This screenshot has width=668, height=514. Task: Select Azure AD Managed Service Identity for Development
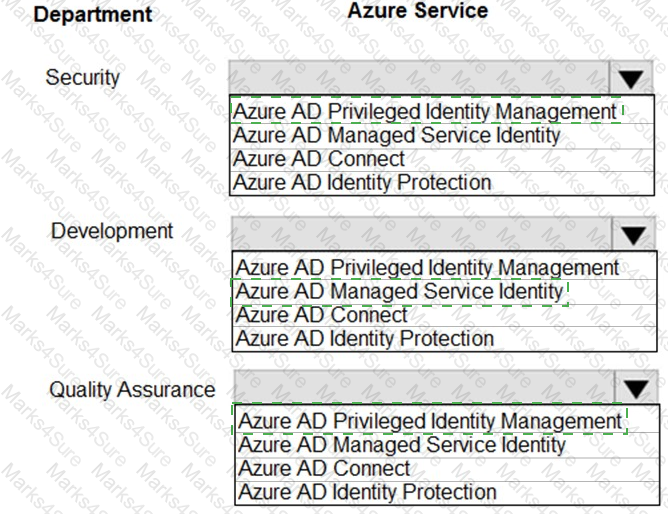[x=444, y=292]
